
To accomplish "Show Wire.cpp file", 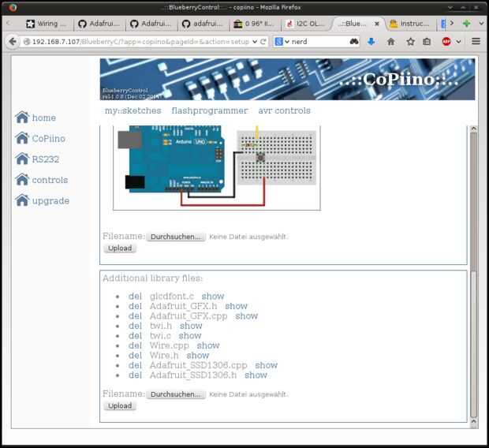I will tap(208, 345).
